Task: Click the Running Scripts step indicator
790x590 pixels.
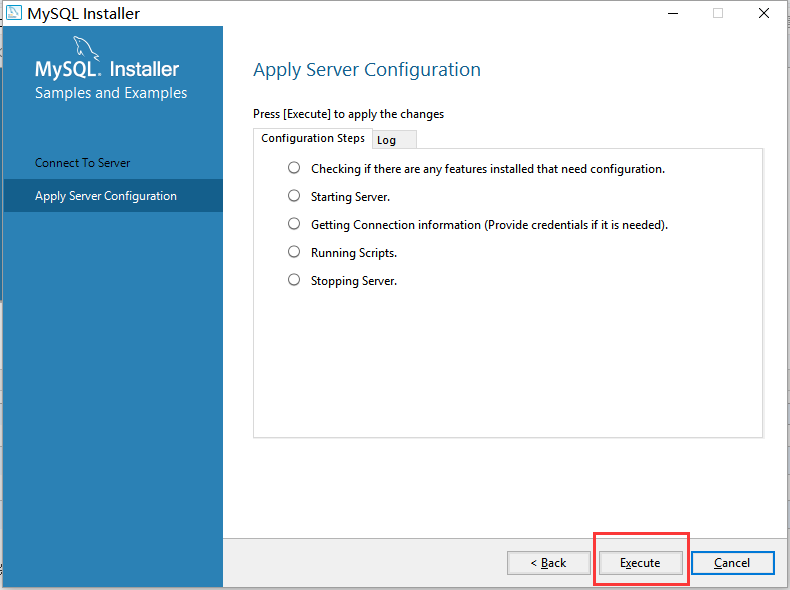Action: coord(294,251)
